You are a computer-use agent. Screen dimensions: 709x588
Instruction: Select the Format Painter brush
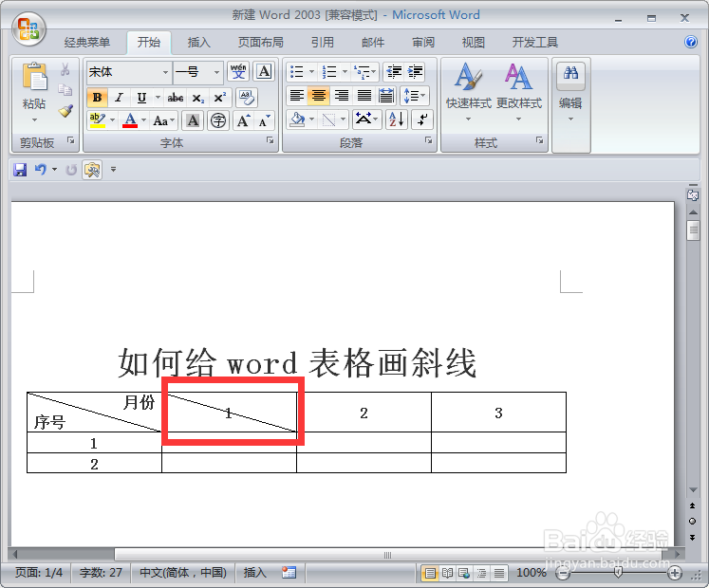[65, 111]
